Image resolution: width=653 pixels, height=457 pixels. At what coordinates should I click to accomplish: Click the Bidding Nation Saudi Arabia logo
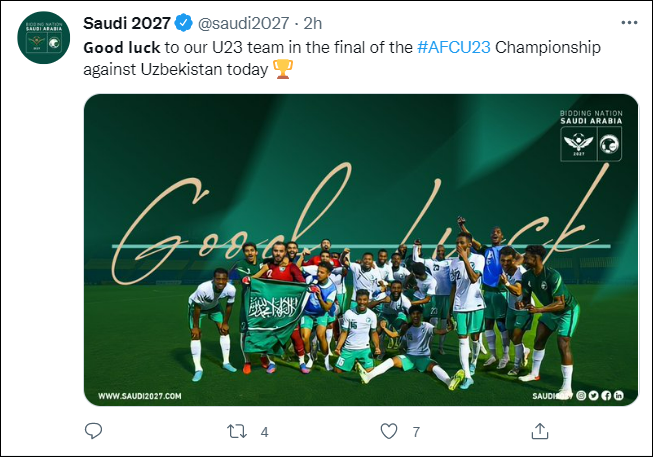pos(591,135)
